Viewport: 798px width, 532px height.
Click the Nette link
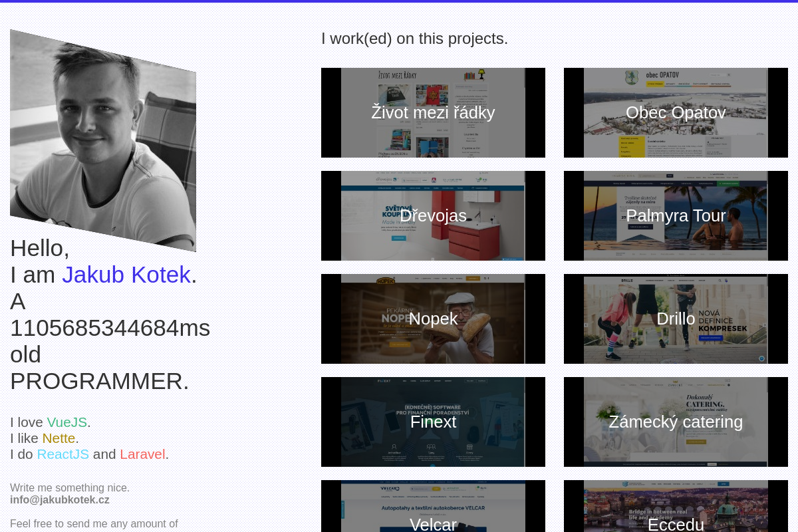(59, 438)
